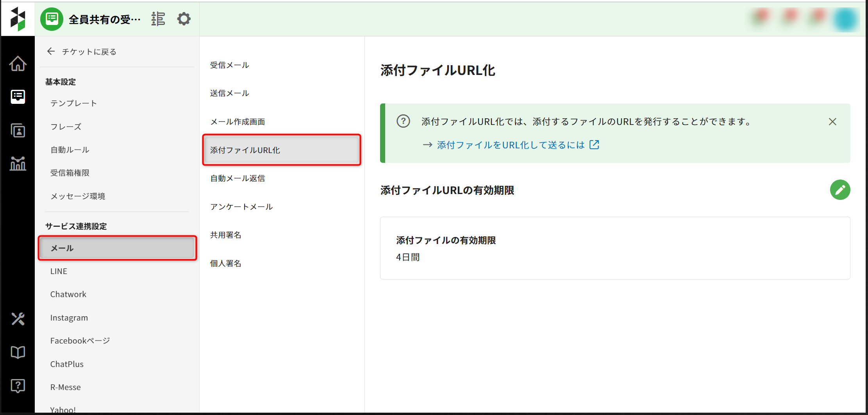Open テンプレート under 基本設定
The image size is (868, 415).
[73, 103]
